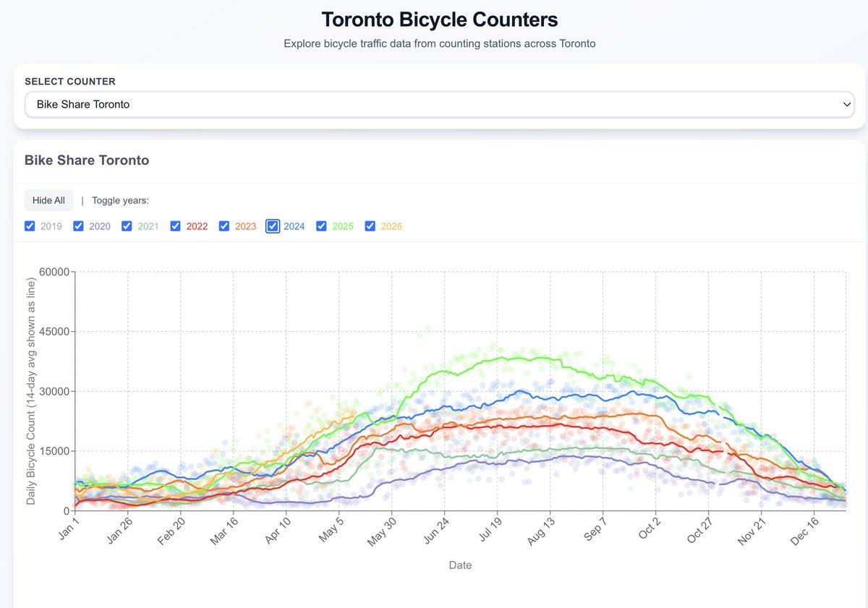
Task: Click the Date axis title
Action: point(460,565)
